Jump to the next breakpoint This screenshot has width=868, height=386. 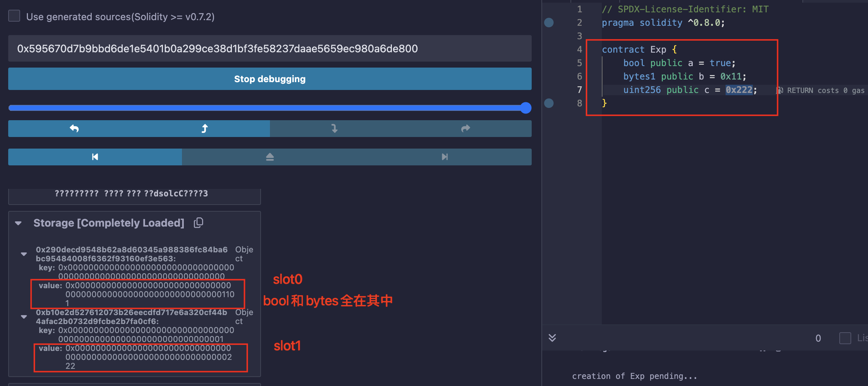pyautogui.click(x=444, y=157)
